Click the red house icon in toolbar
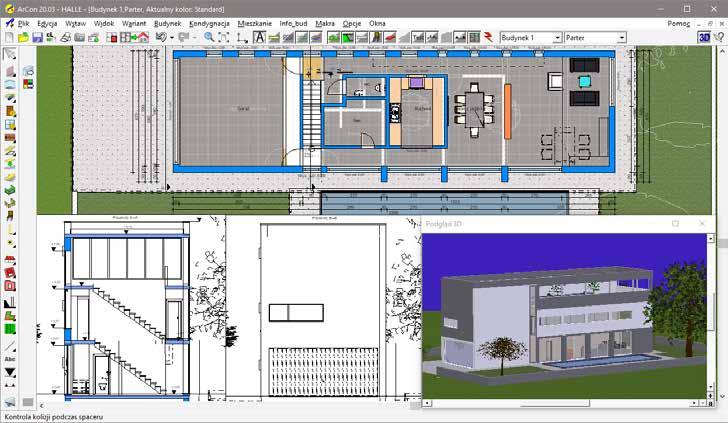 (x=143, y=38)
